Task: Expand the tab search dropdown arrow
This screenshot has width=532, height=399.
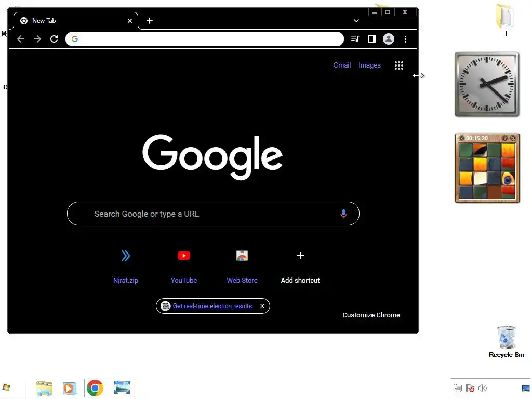Action: (x=356, y=21)
